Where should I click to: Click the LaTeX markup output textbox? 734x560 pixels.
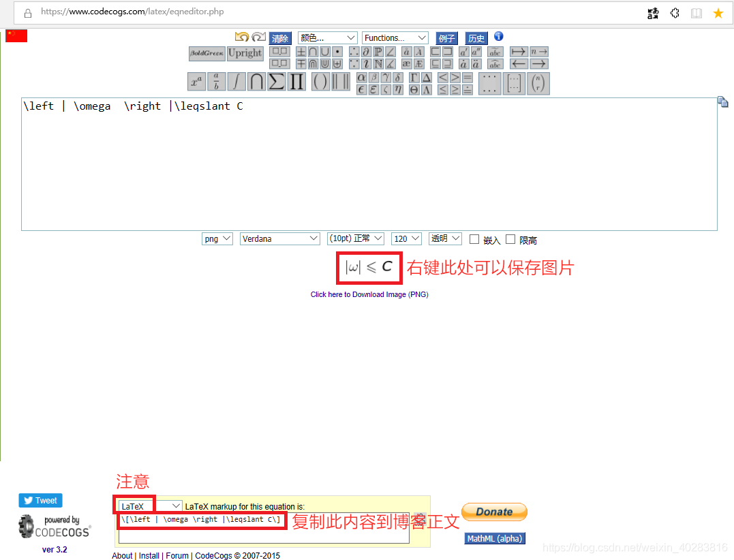(x=264, y=528)
